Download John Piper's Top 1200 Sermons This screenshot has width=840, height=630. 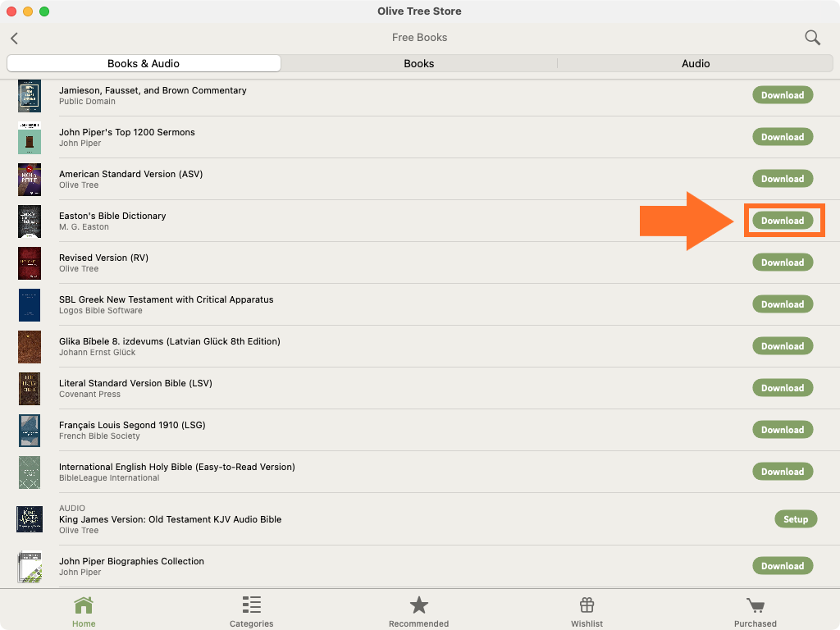[783, 137]
